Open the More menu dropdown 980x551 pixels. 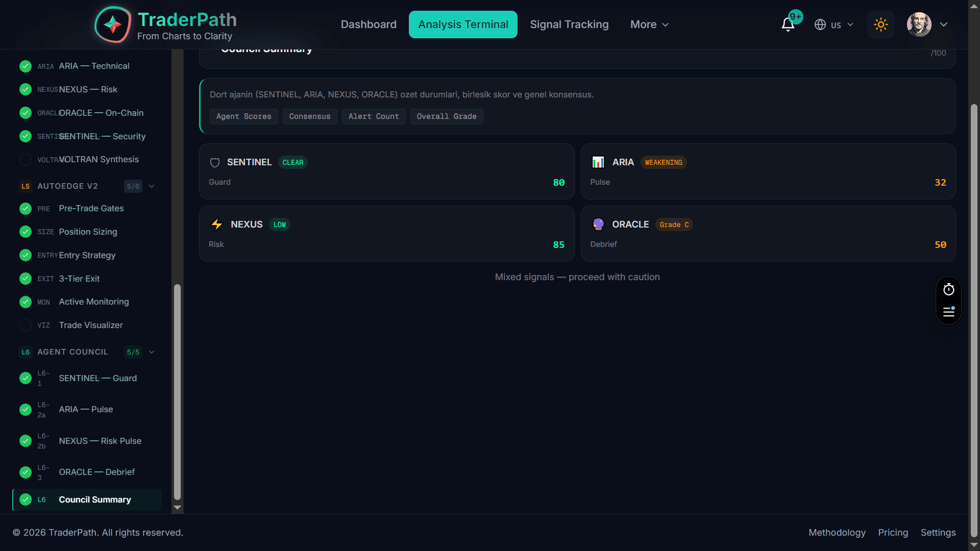tap(649, 24)
